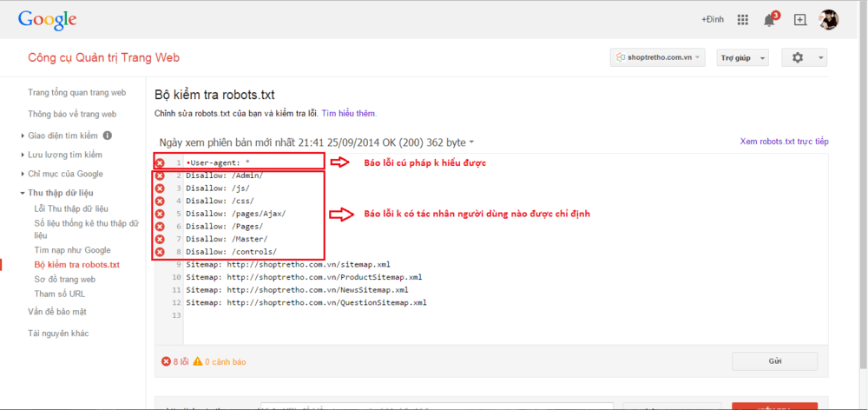Click the NewsSitemap.xml line
This screenshot has width=868, height=410.
coord(297,290)
